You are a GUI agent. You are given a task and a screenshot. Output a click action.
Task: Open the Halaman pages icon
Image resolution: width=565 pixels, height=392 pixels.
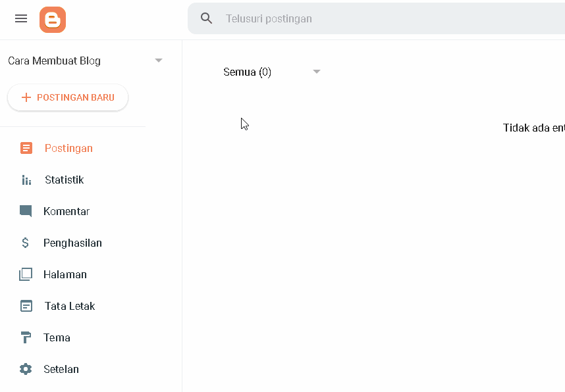(x=26, y=274)
